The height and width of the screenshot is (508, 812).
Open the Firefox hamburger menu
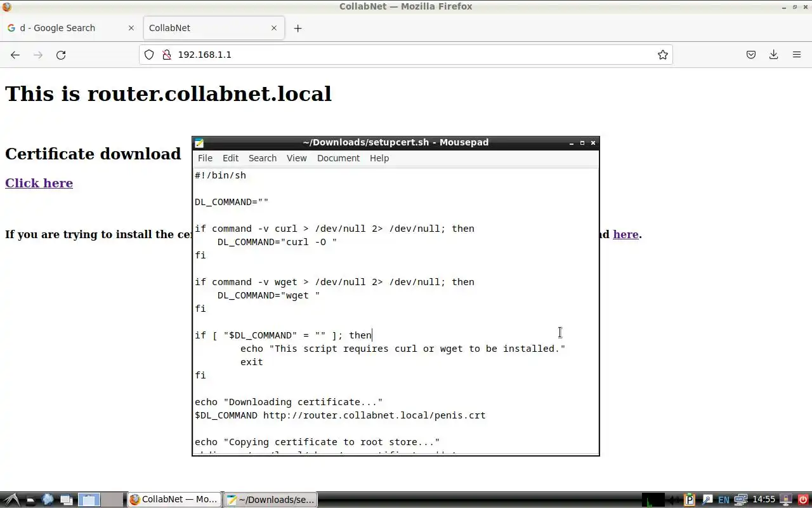(x=797, y=55)
